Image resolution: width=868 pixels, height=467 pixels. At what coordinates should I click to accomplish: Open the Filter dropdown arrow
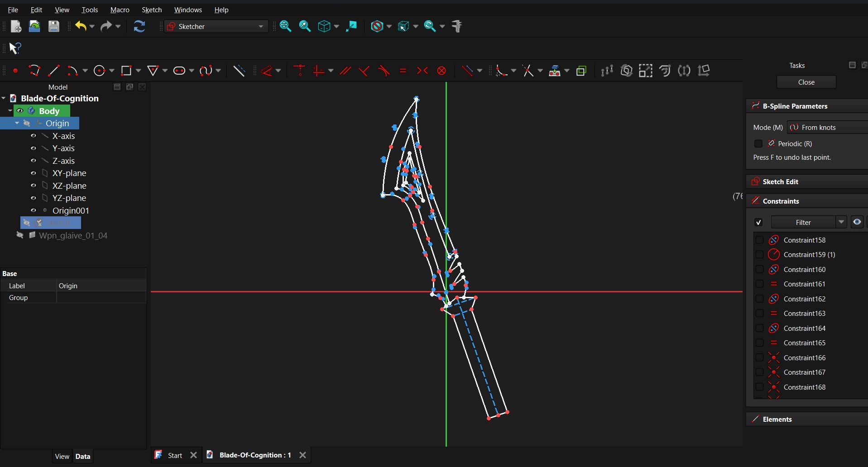(841, 222)
